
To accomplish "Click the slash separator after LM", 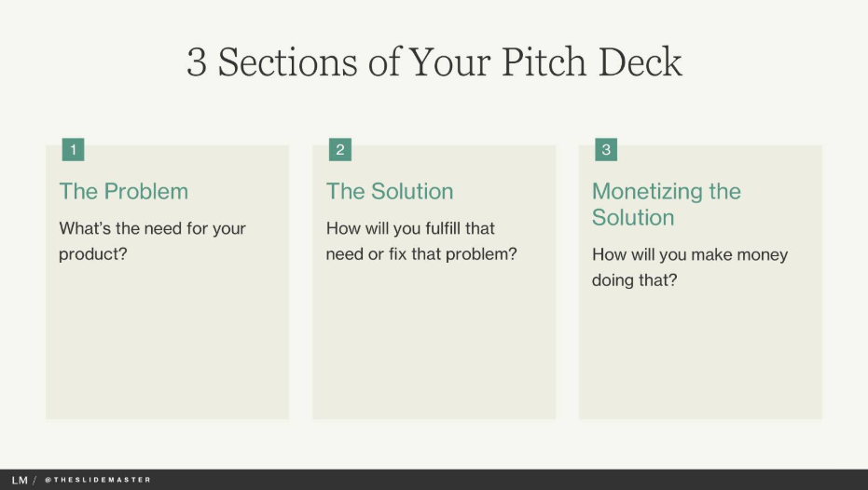I will [x=34, y=480].
